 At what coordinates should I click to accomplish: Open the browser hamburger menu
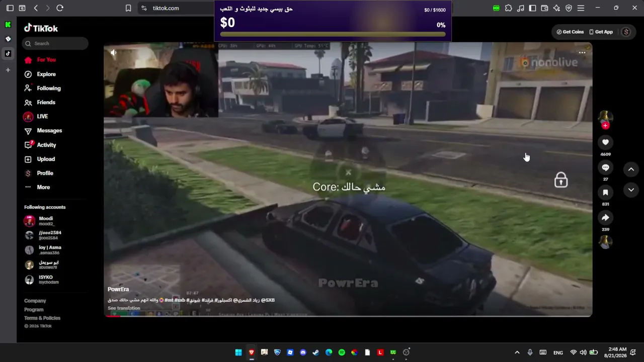[581, 8]
